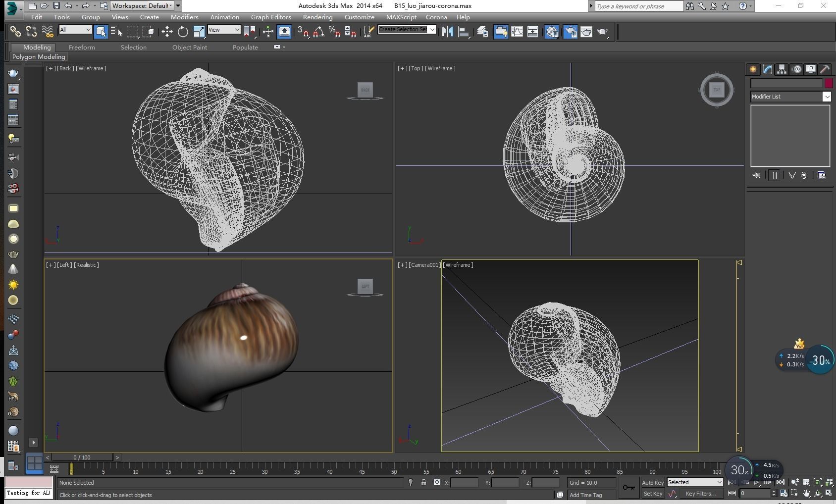Viewport: 836px width, 504px height.
Task: Click the Unlink Selection tool
Action: 31,32
